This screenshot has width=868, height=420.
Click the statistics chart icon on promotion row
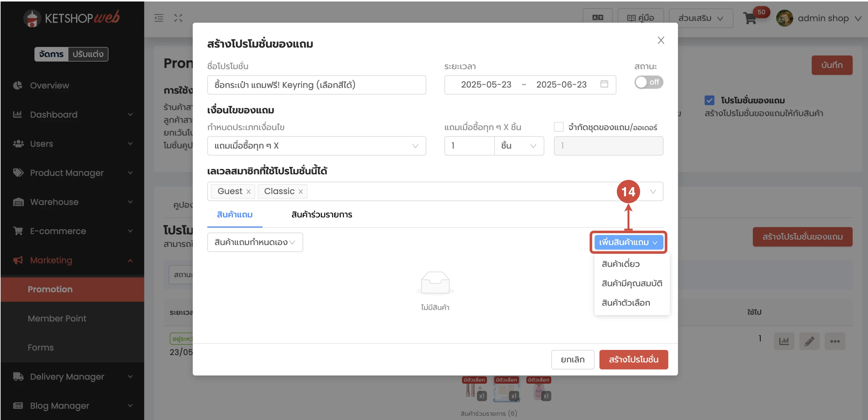click(x=784, y=341)
